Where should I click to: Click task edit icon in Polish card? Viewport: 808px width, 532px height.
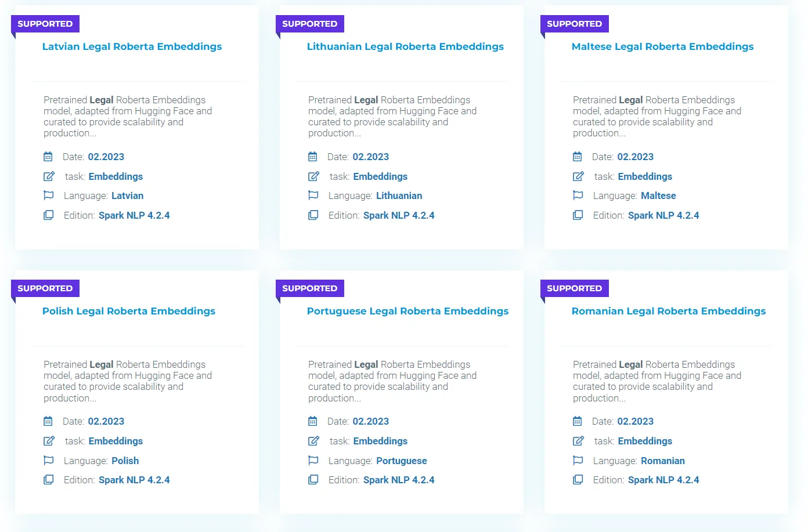pos(49,441)
